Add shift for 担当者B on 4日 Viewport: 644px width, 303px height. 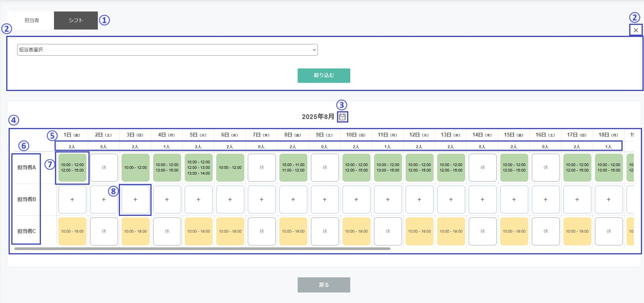click(x=167, y=199)
